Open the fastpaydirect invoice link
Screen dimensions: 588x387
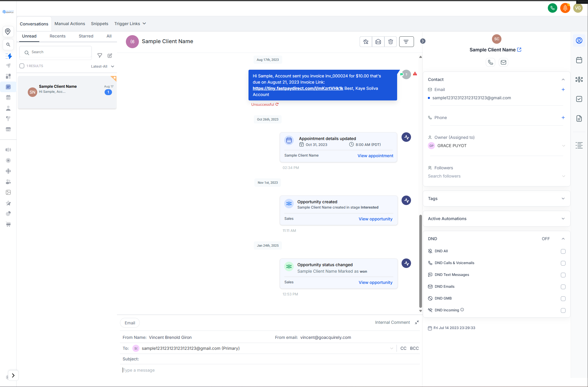point(298,88)
